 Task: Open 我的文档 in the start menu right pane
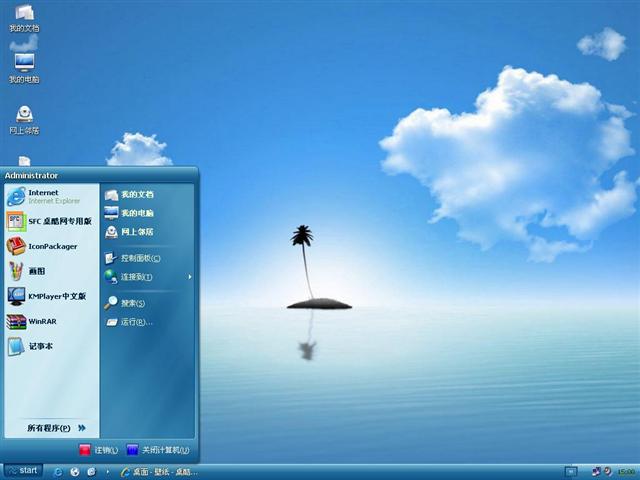tap(148, 195)
